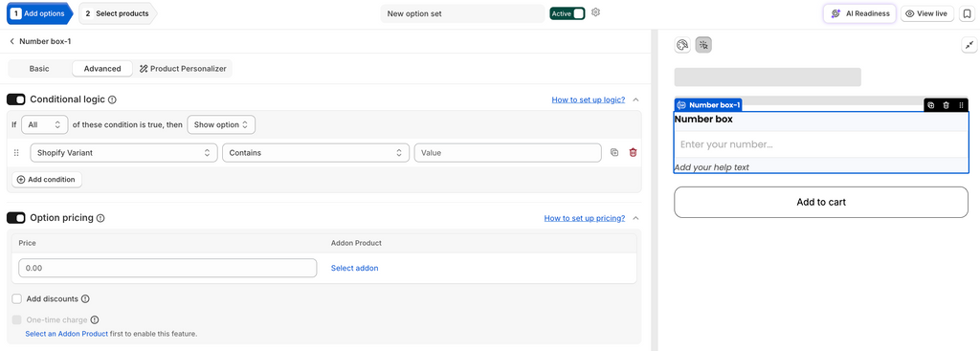Click One-time charge info icon
The image size is (980, 351).
click(95, 320)
